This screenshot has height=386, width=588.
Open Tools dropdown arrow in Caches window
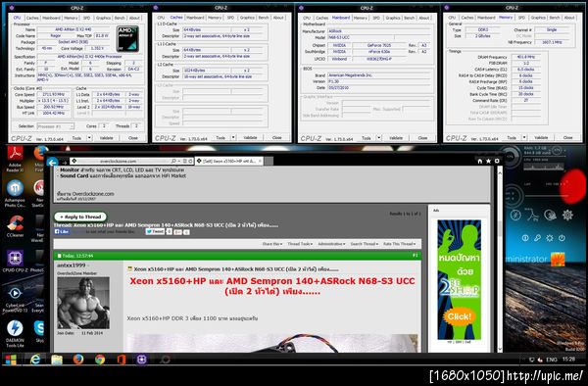tap(233, 137)
